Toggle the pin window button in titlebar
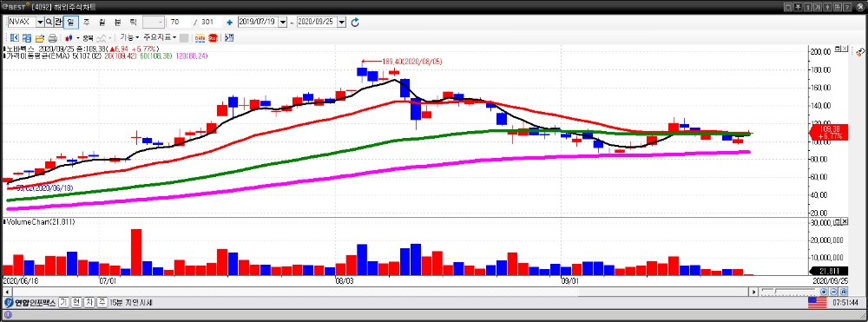The width and height of the screenshot is (868, 322). [798, 7]
